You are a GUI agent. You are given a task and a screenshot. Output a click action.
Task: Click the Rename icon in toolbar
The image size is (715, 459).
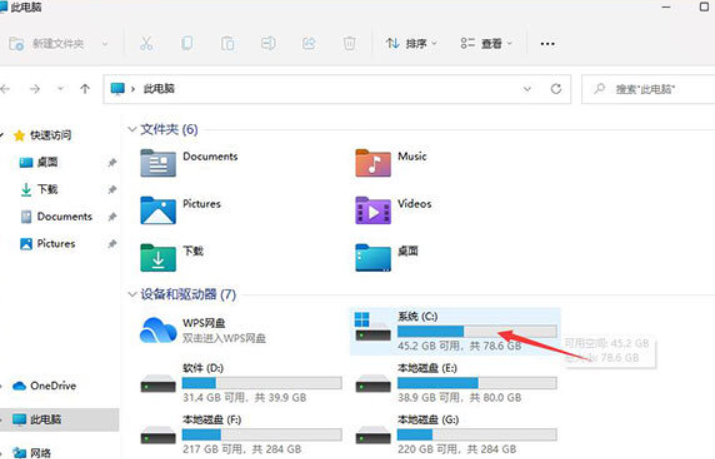(x=268, y=43)
